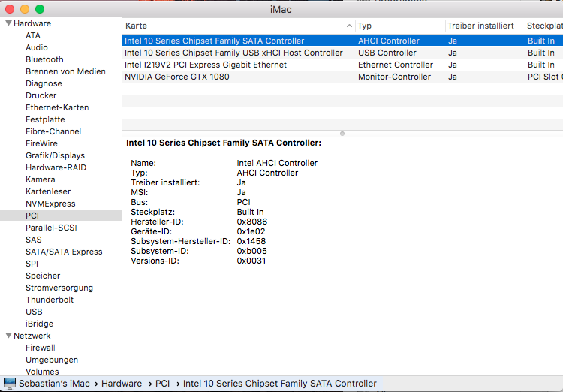Open Grafik/Displays in the sidebar
This screenshot has height=392, width=563.
coord(55,155)
